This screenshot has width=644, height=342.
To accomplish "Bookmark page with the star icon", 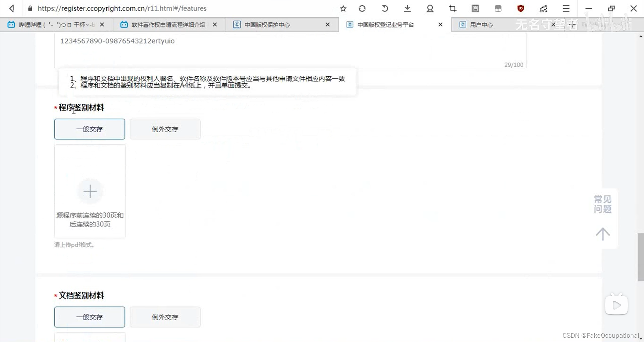I will point(343,8).
